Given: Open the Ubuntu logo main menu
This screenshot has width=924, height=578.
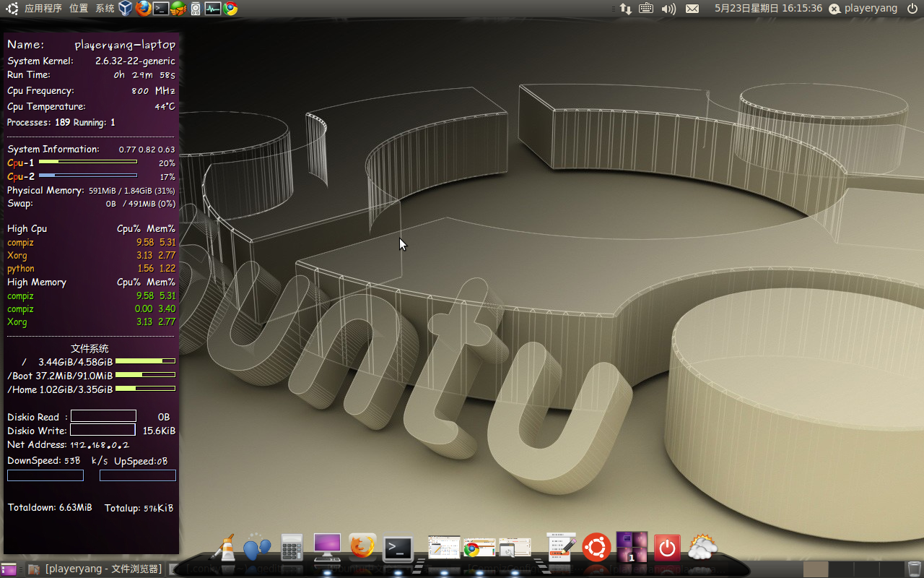Looking at the screenshot, I should tap(12, 9).
